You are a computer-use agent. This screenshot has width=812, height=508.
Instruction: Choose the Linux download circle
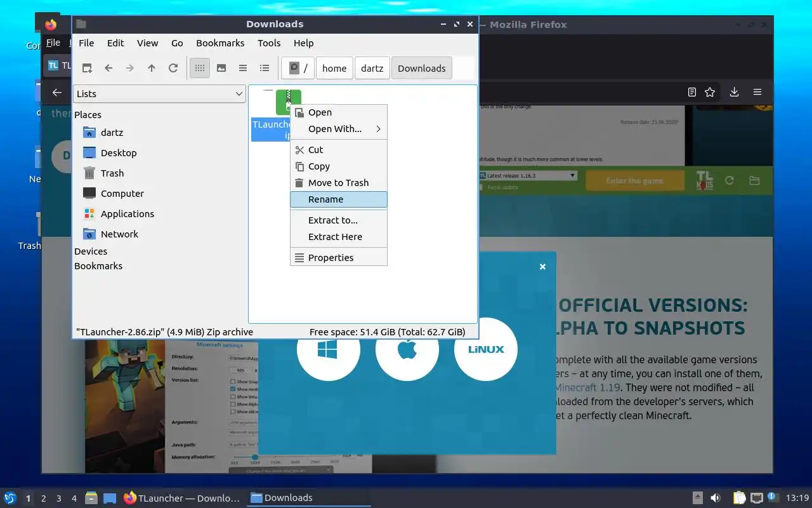[486, 349]
